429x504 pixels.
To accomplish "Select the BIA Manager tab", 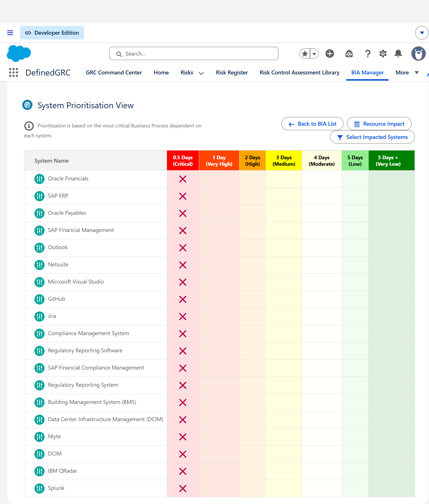I will 367,72.
